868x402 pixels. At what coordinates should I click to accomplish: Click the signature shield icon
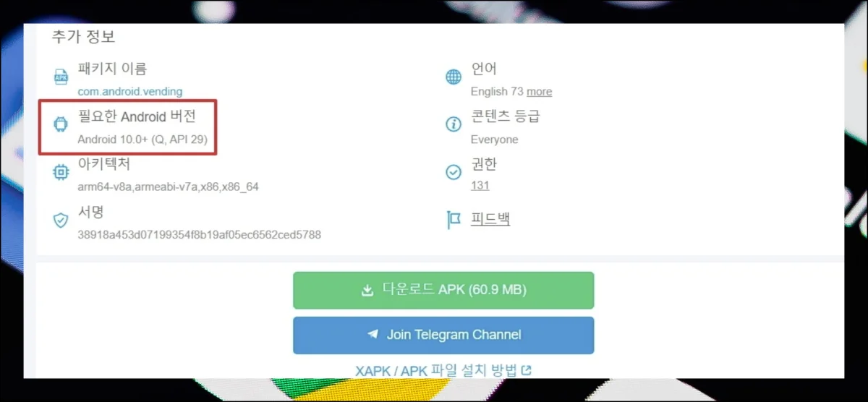coord(61,220)
